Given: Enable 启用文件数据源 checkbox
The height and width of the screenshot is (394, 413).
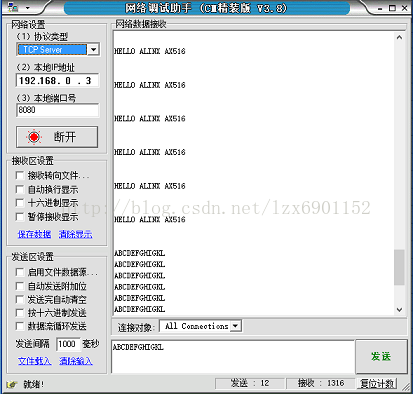Looking at the screenshot, I should click(20, 272).
